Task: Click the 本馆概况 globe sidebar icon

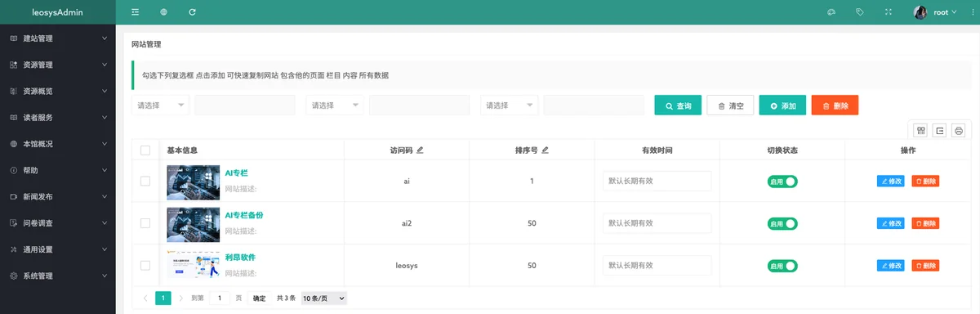Action: pos(14,144)
